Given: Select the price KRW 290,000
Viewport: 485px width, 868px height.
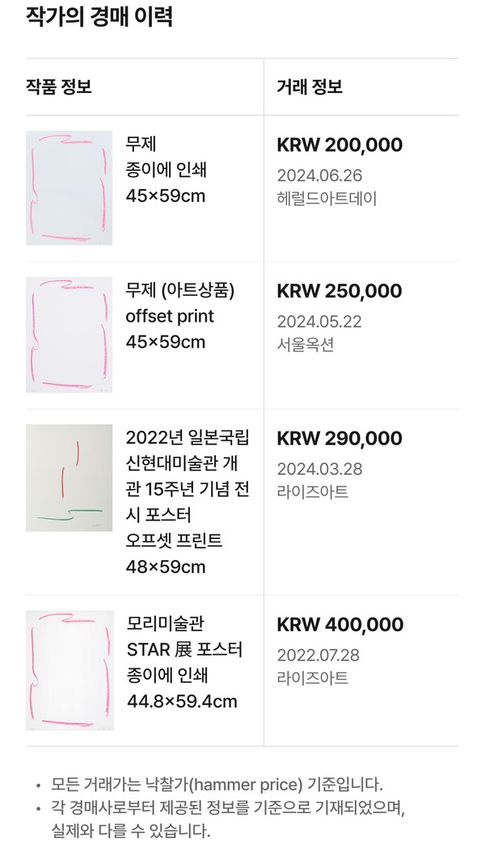Looking at the screenshot, I should (x=339, y=439).
